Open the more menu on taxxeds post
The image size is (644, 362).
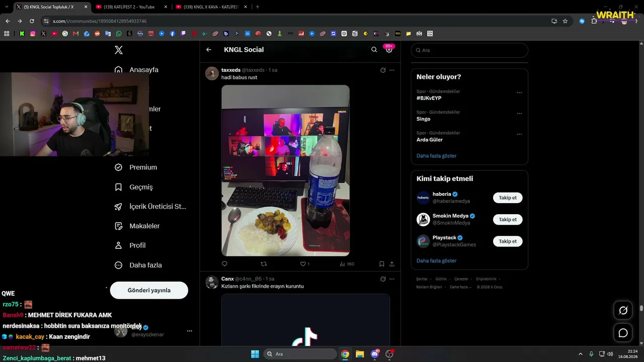tap(392, 70)
